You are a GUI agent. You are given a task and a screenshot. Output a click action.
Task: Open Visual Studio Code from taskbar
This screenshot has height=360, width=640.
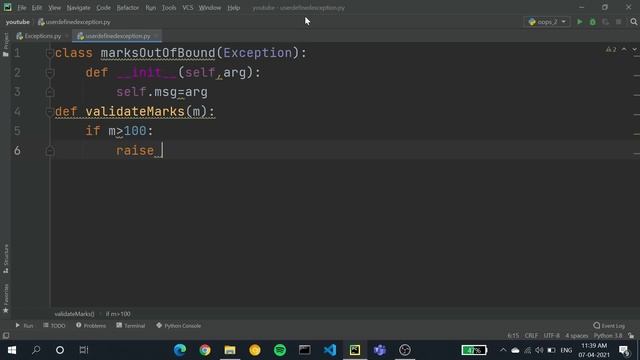330,350
